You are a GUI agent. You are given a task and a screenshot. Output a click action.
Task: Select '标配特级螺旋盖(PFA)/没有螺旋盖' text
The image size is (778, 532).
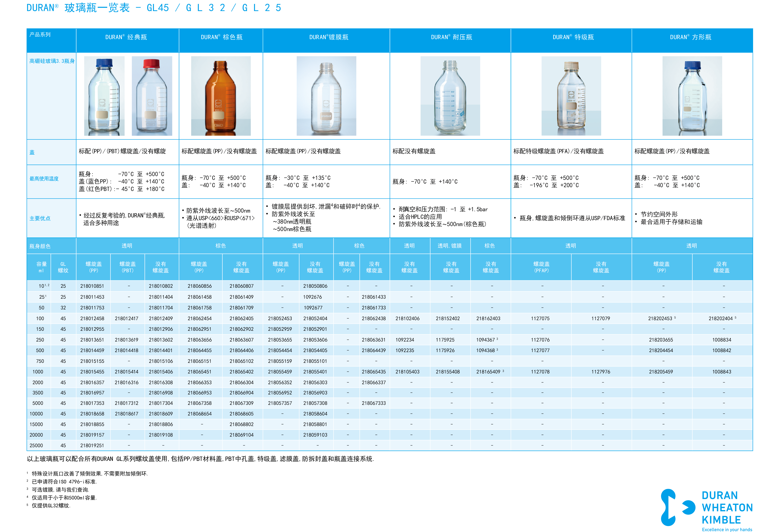point(559,151)
